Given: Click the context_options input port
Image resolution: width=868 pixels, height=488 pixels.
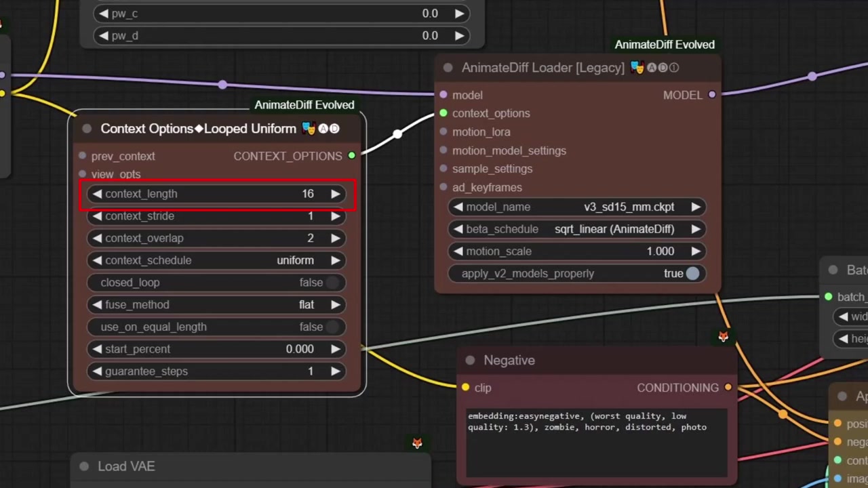Looking at the screenshot, I should pyautogui.click(x=443, y=113).
